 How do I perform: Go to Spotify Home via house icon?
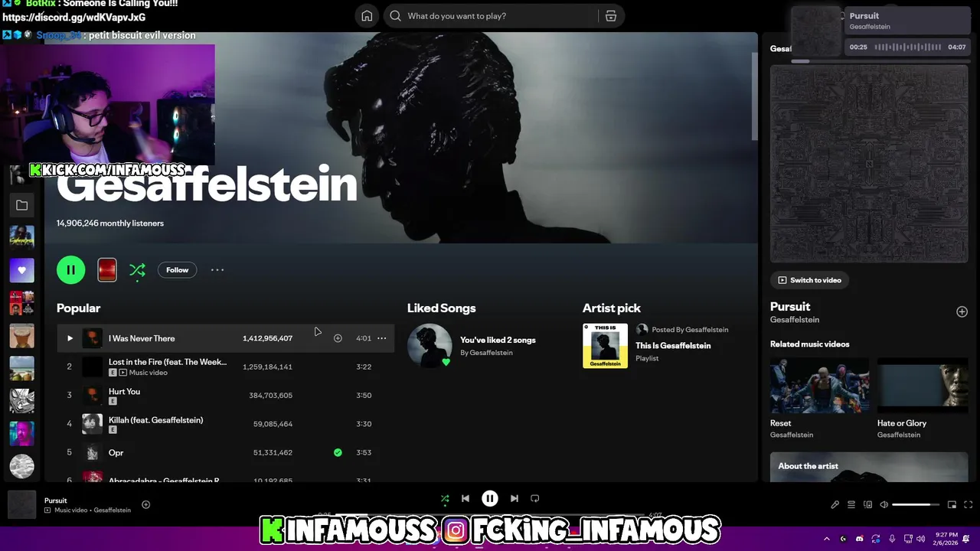367,16
